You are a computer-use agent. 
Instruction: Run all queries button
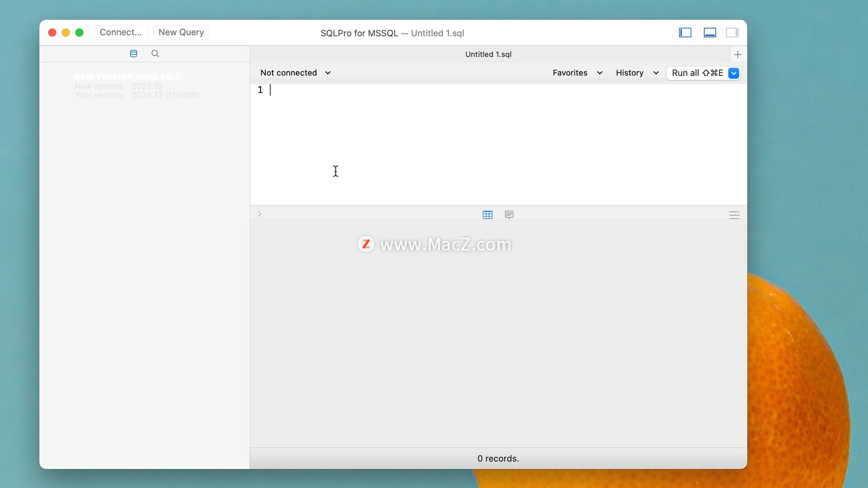tap(698, 73)
